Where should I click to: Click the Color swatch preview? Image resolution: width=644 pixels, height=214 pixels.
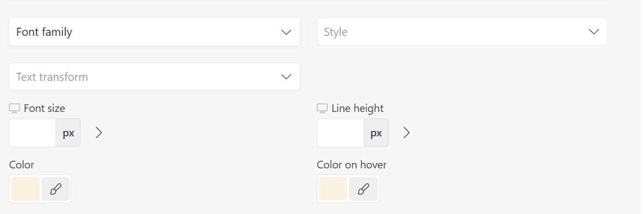tap(26, 189)
